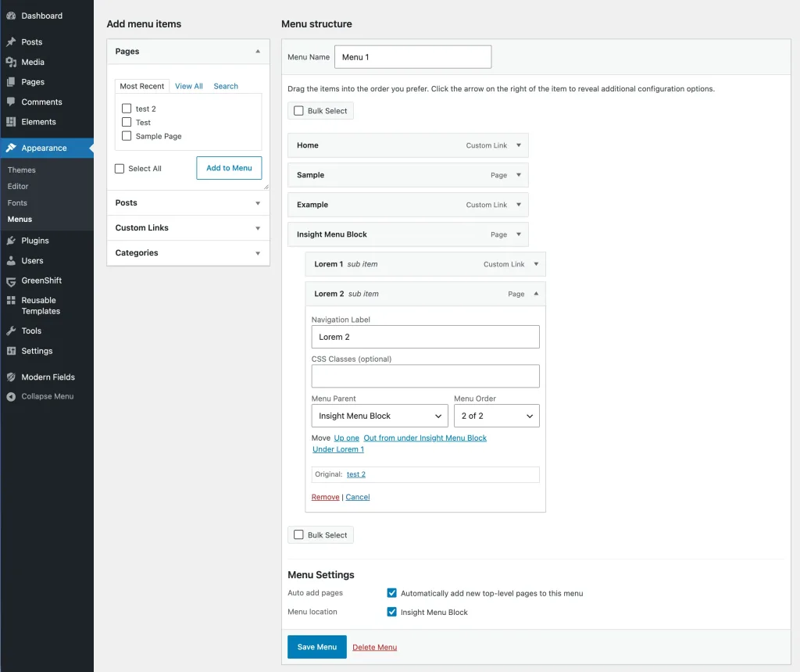Focus the Menu Name input field
The width and height of the screenshot is (800, 672).
point(412,56)
